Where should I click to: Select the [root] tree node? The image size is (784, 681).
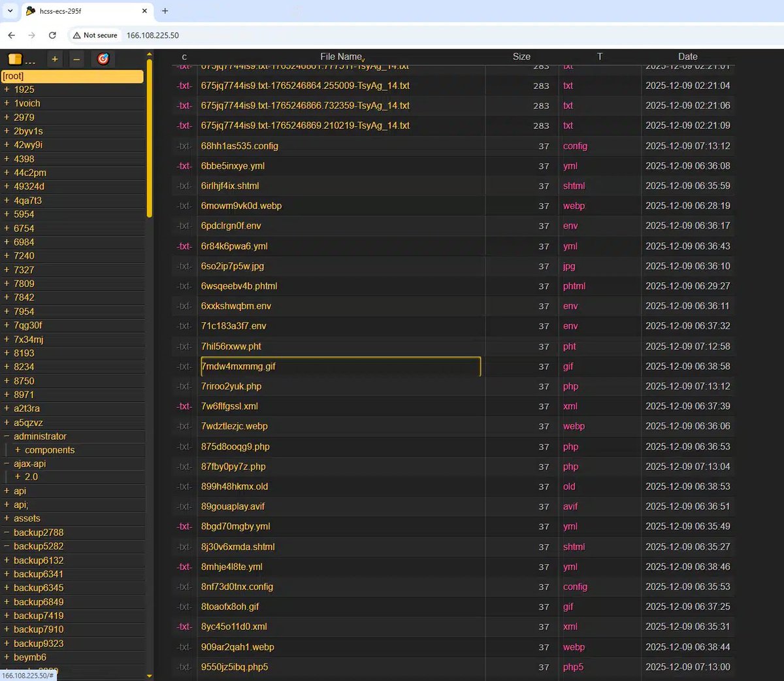tap(72, 76)
